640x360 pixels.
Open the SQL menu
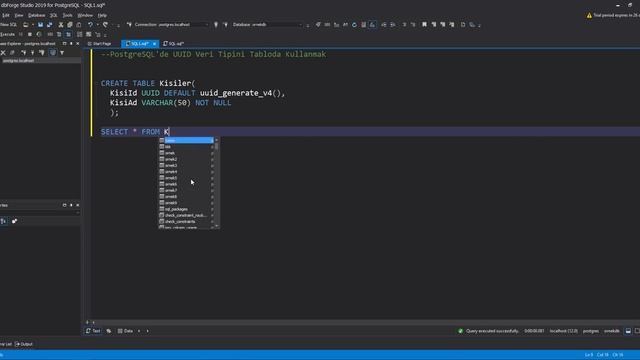pos(53,15)
